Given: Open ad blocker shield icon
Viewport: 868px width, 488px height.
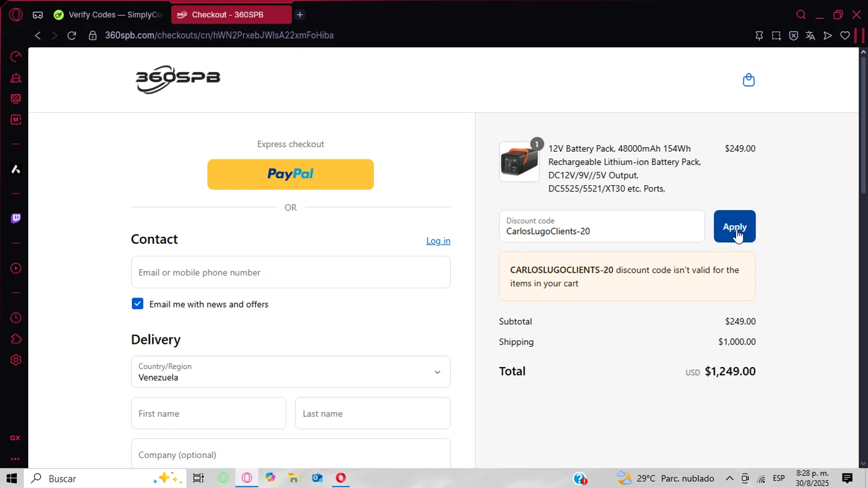Looking at the screenshot, I should [x=793, y=35].
